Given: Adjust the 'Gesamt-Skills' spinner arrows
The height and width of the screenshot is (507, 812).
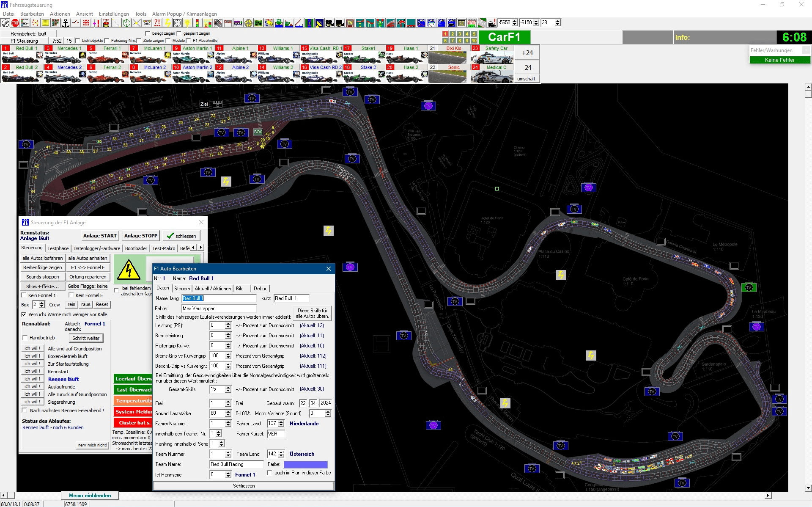Looking at the screenshot, I should [228, 389].
